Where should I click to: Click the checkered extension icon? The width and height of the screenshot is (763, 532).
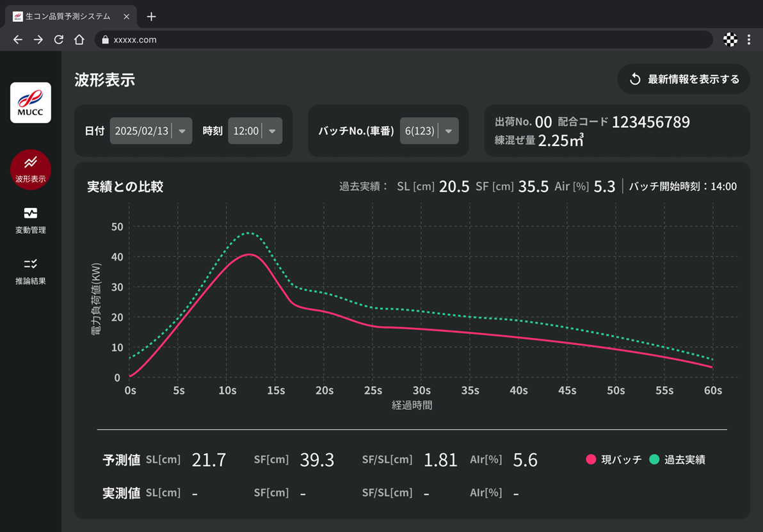coord(730,40)
